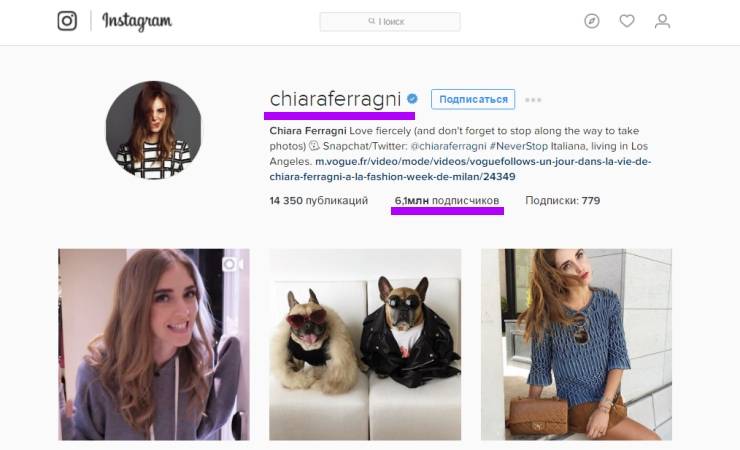
Task: Open the blue knit top photo post
Action: (x=576, y=344)
